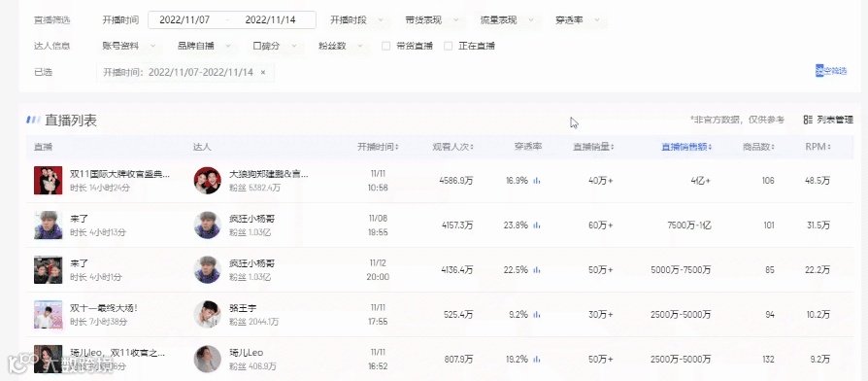The height and width of the screenshot is (381, 868).
Task: Open livestream title 双十一最终大场!
Action: [104, 308]
